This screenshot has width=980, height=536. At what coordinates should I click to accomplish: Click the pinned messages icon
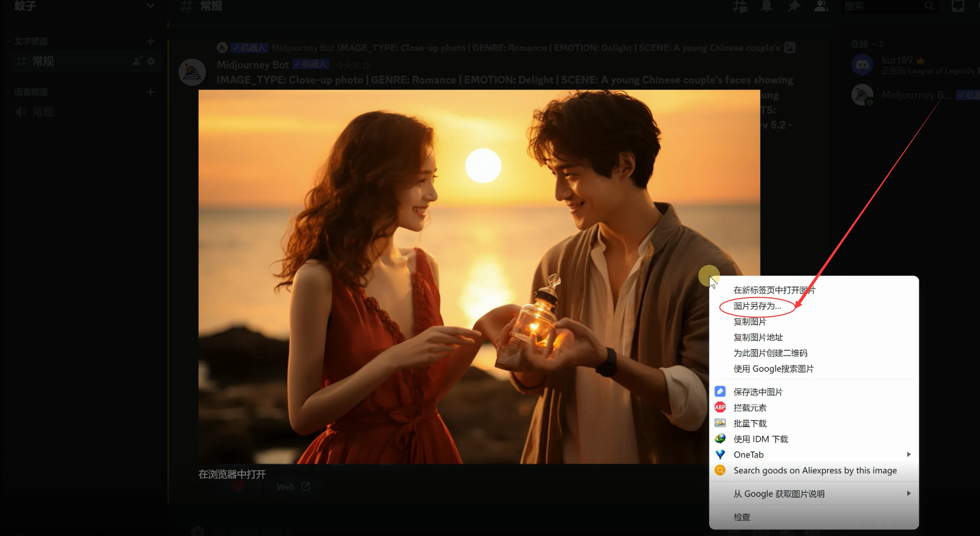pyautogui.click(x=794, y=6)
